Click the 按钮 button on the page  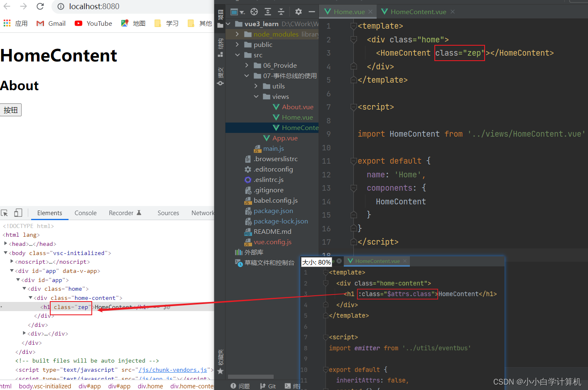pos(11,110)
